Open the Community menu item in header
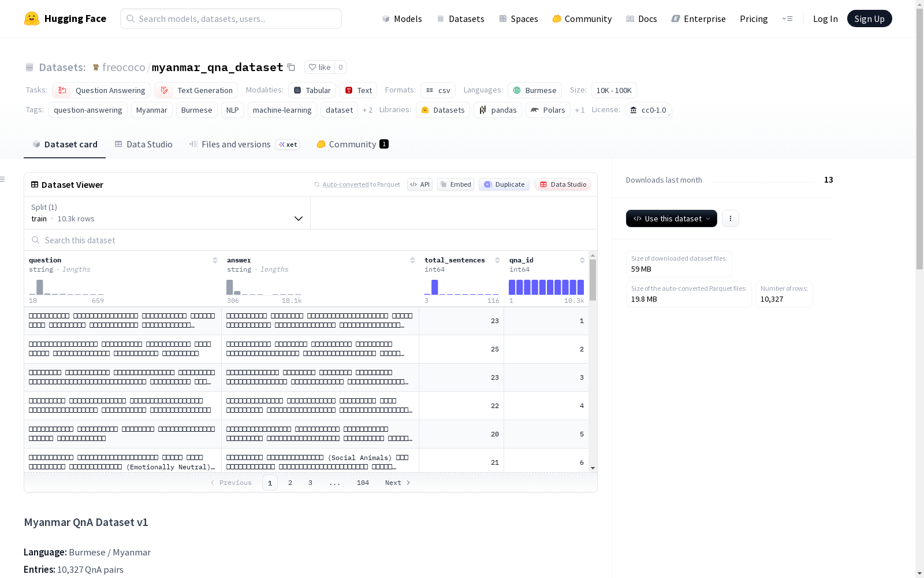Image resolution: width=924 pixels, height=578 pixels. [x=582, y=18]
